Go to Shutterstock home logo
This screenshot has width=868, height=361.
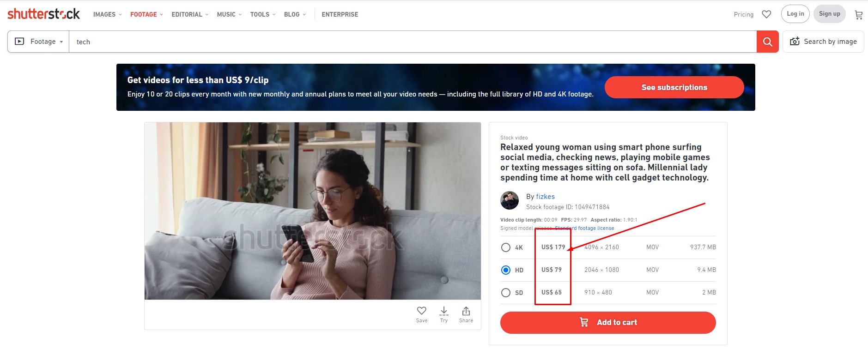pyautogui.click(x=43, y=14)
